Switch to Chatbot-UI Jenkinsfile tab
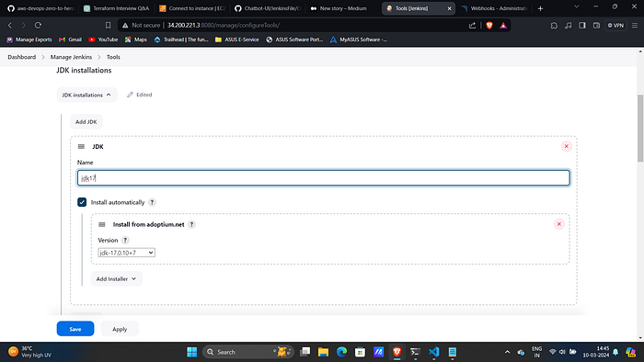The image size is (644, 362). coord(268,8)
